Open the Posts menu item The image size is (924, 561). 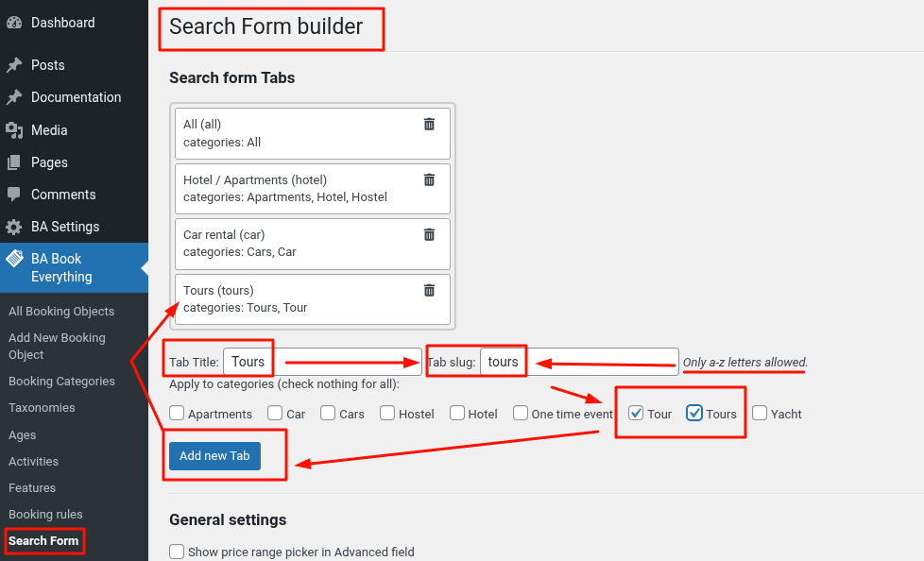click(x=48, y=65)
